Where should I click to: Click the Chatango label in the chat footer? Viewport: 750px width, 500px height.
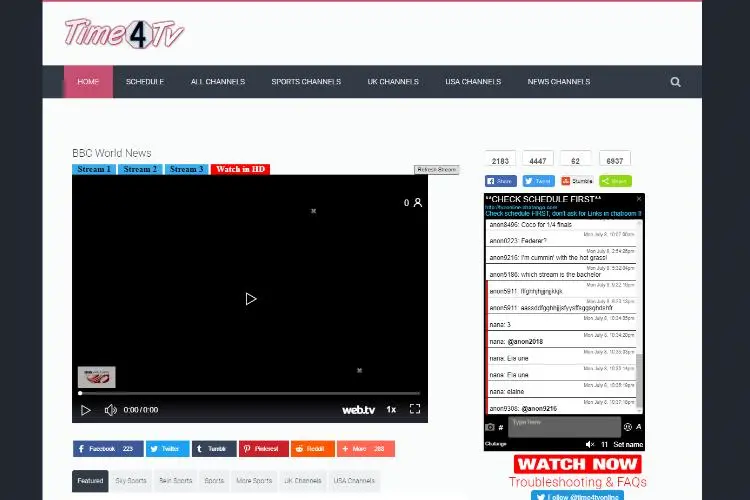(x=496, y=444)
